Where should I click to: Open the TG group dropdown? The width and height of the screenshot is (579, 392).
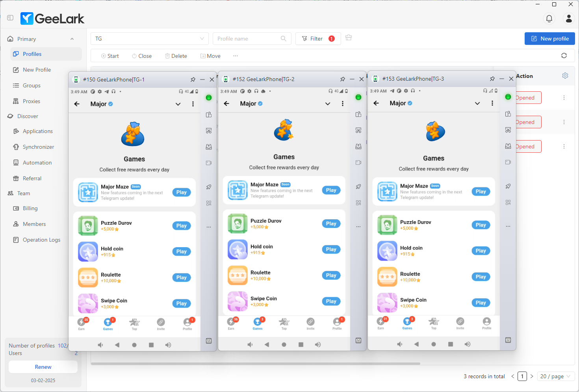(x=150, y=39)
